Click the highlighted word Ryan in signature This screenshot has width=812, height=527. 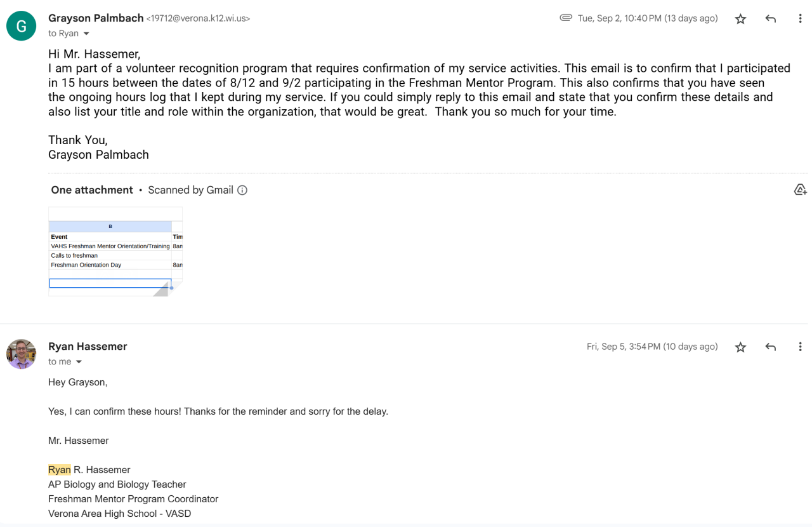click(x=60, y=470)
